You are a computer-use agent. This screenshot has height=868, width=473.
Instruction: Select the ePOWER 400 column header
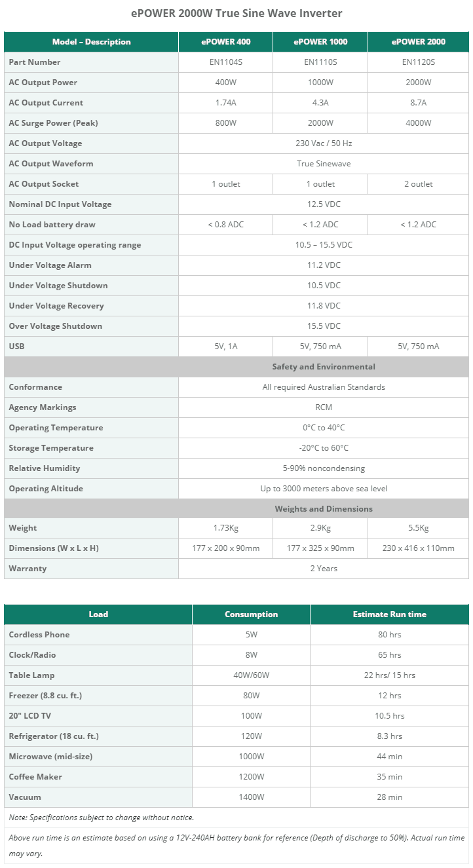click(x=225, y=42)
